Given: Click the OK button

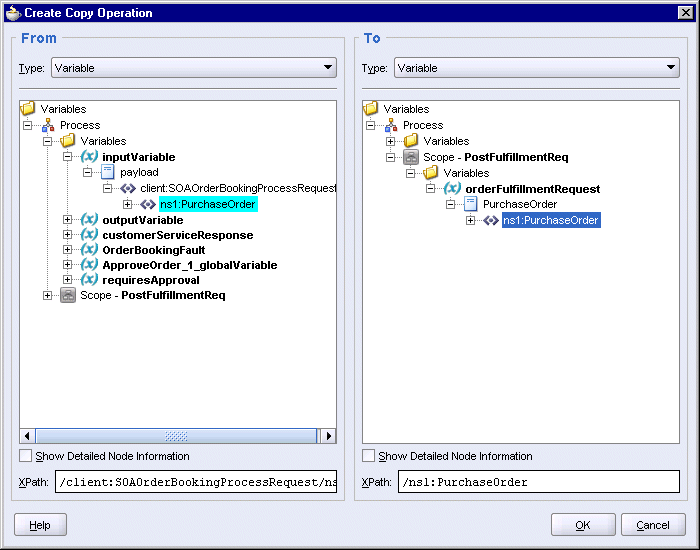Looking at the screenshot, I should (x=583, y=525).
